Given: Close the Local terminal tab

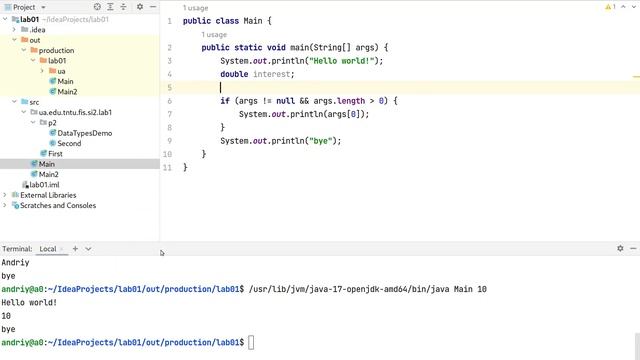Looking at the screenshot, I should click(x=62, y=249).
